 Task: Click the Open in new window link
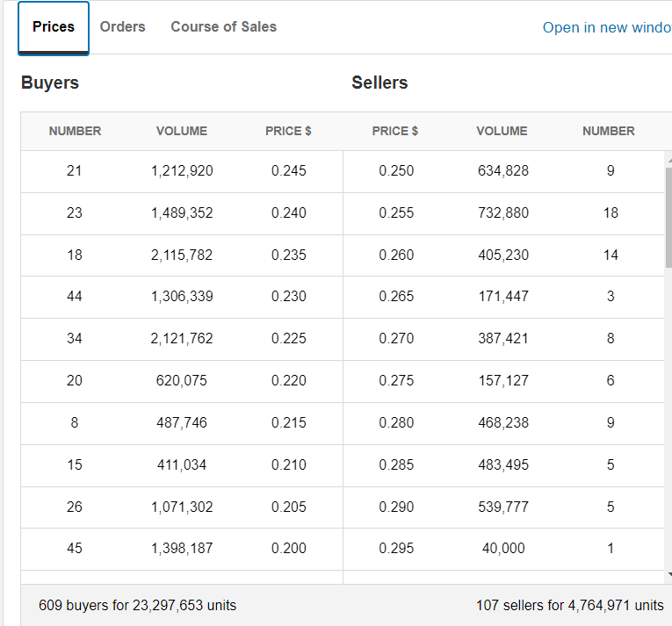tap(606, 28)
